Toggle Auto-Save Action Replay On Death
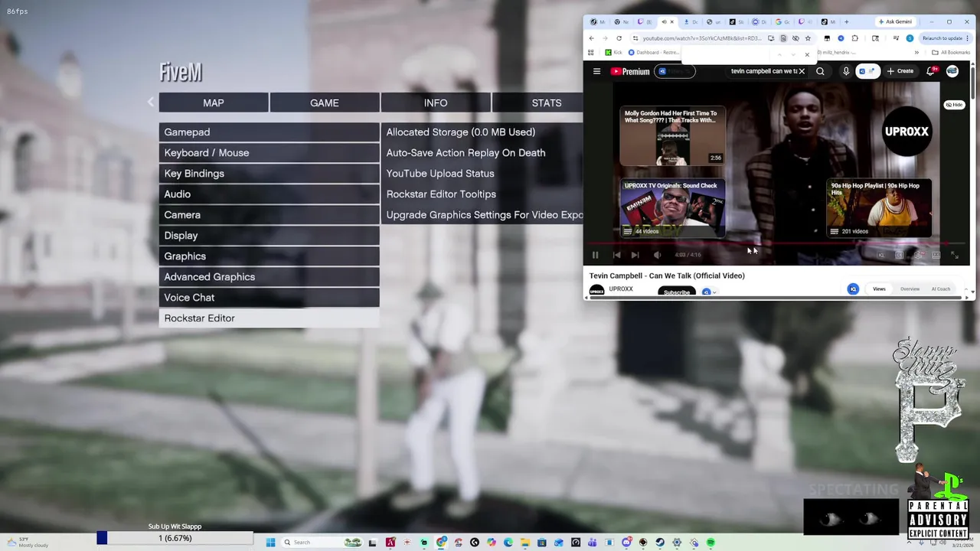This screenshot has height=551, width=980. [482, 153]
